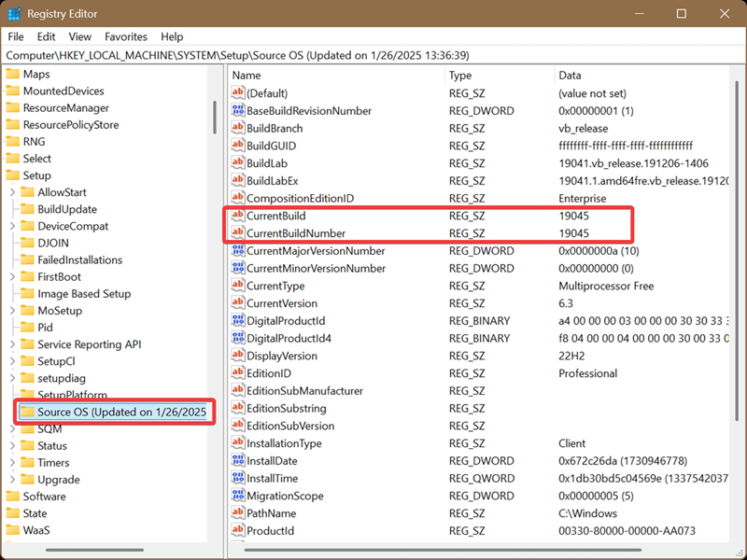Open the Edit menu

point(46,36)
